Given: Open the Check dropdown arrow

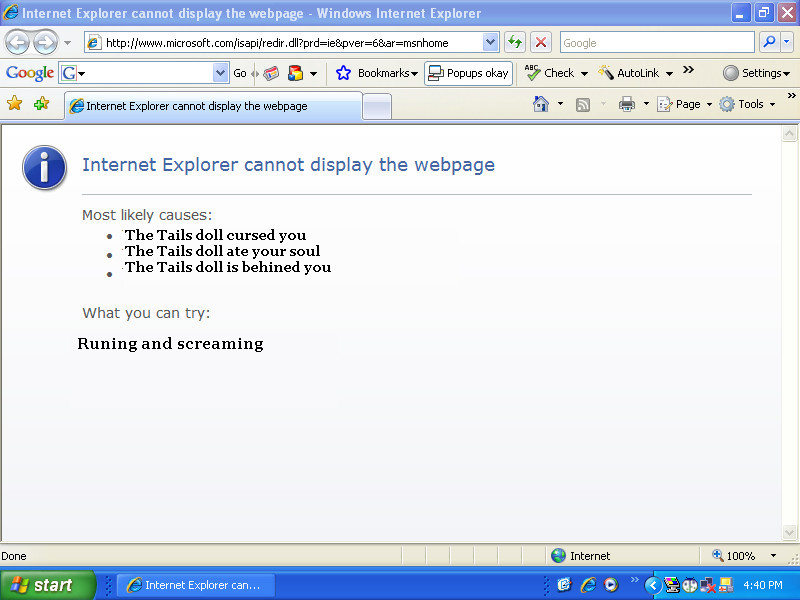Looking at the screenshot, I should 584,73.
